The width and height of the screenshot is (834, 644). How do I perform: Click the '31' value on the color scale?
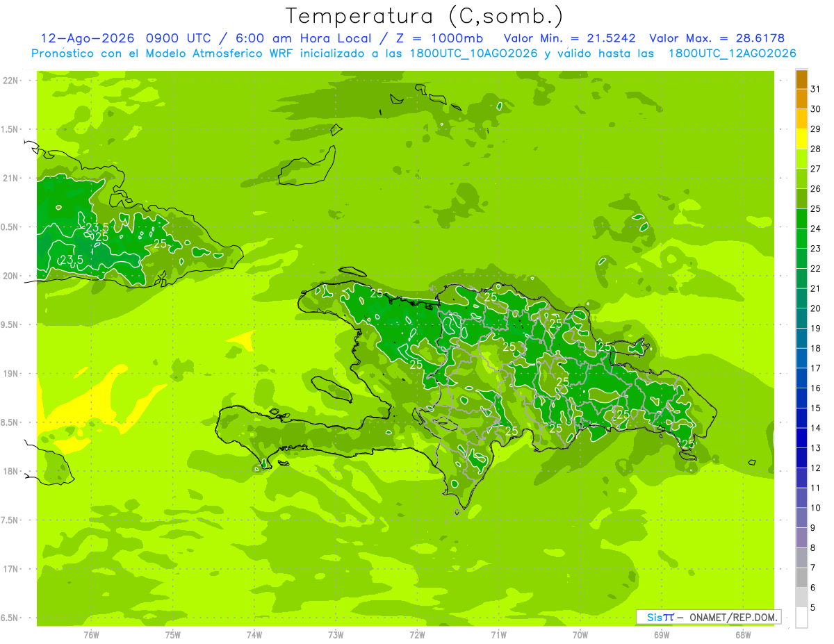816,89
